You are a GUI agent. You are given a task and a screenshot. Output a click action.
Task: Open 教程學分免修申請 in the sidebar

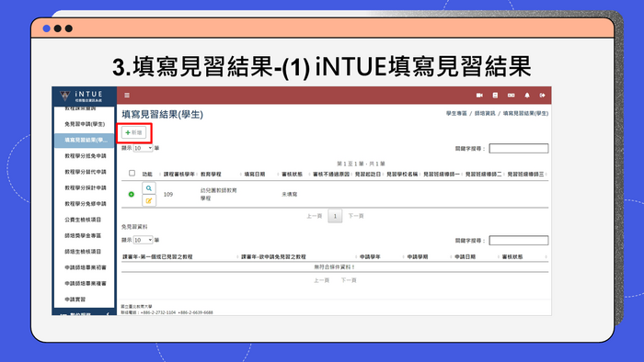pos(85,204)
